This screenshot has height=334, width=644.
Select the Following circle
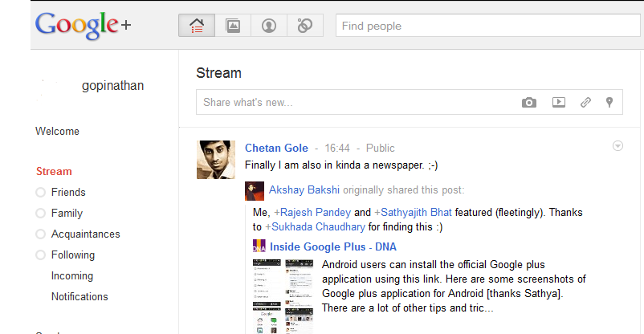click(72, 255)
